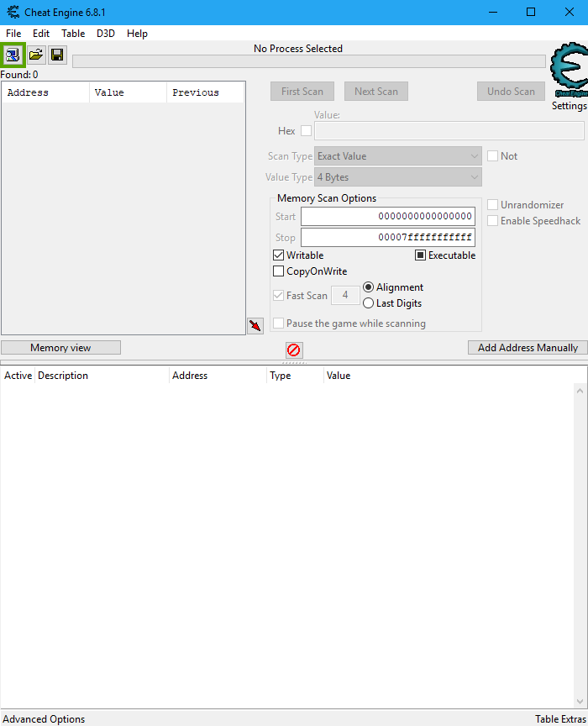Screen dimensions: 588x726
Task: Open the Edit menu
Action: pyautogui.click(x=41, y=34)
